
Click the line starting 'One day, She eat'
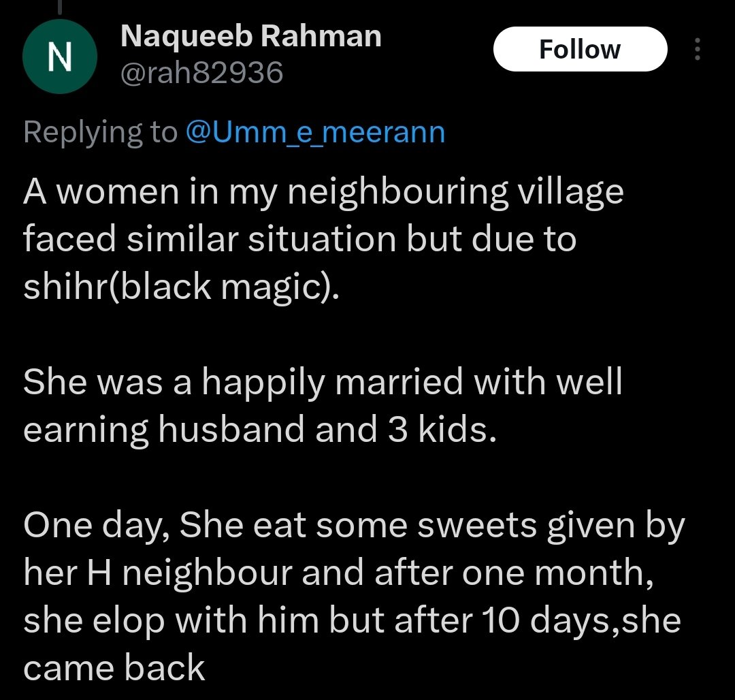coord(354,525)
